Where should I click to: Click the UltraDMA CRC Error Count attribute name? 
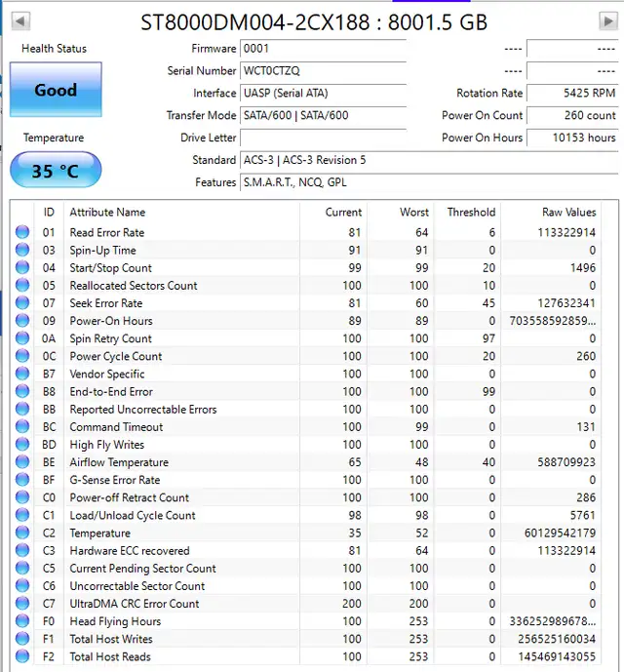pos(135,604)
